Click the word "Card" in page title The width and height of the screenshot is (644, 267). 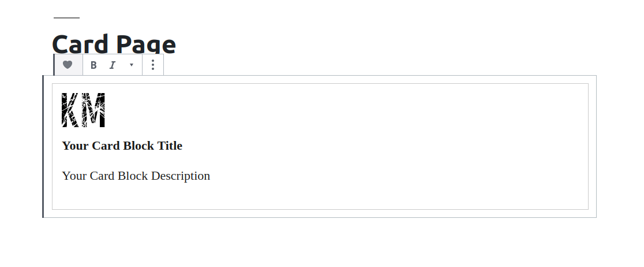point(80,44)
